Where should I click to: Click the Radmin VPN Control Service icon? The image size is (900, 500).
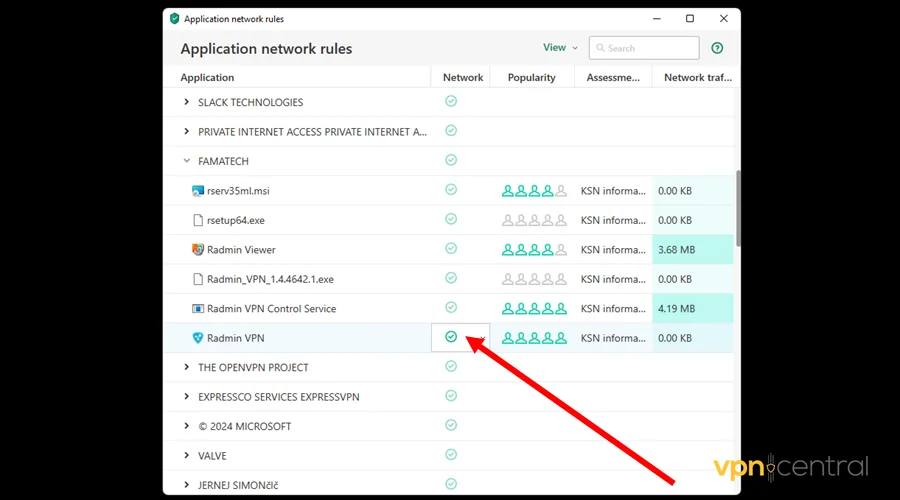tap(197, 309)
